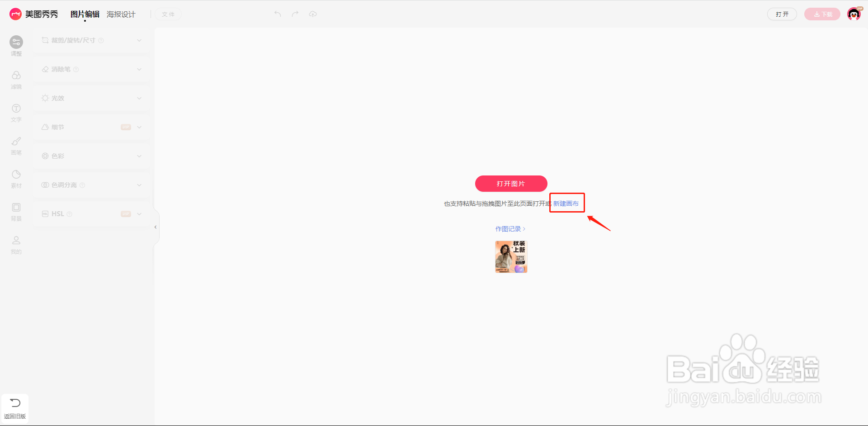868x426 pixels.
Task: Open the 调整 adjust sidebar panel
Action: click(16, 46)
